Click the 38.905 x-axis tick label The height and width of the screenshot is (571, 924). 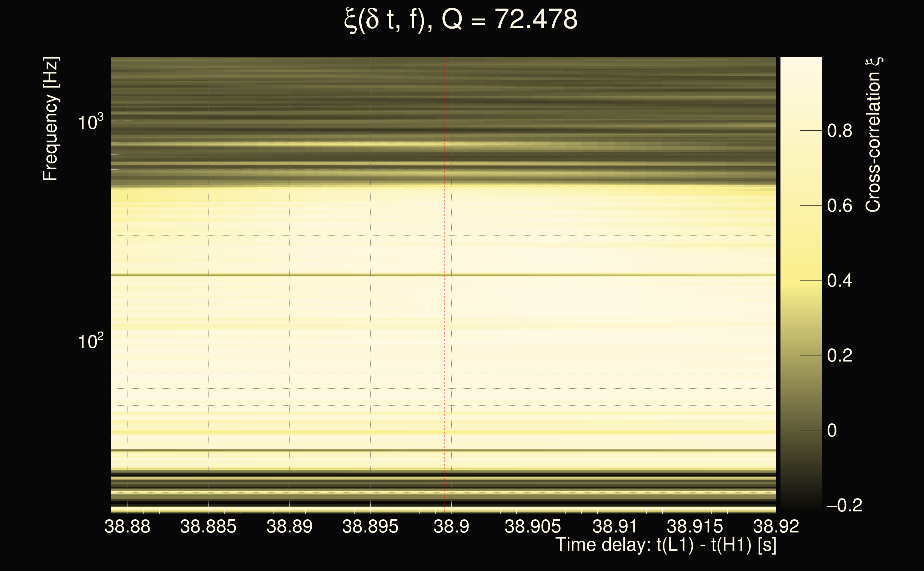[x=533, y=526]
